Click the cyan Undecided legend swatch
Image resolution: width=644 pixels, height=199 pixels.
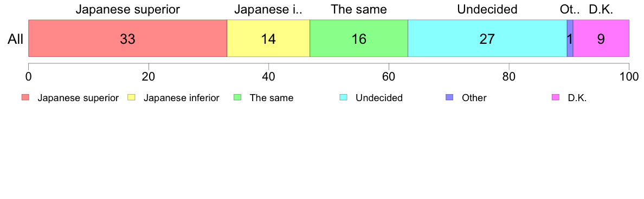point(343,98)
